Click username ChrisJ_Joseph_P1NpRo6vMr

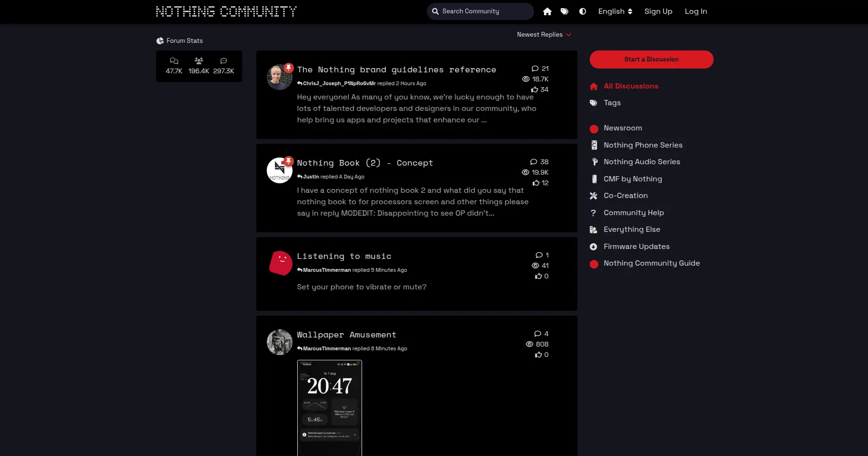tap(339, 83)
